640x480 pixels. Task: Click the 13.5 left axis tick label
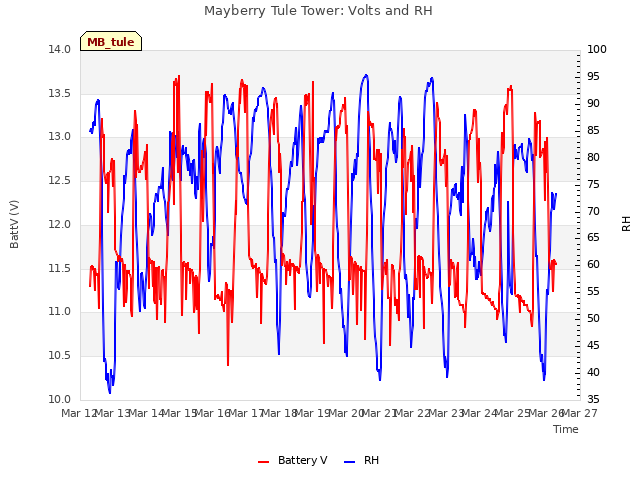tap(60, 93)
